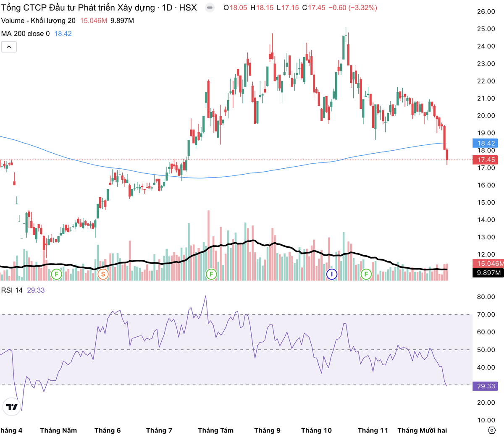Click the market status icon beside HSX

(x=210, y=8)
